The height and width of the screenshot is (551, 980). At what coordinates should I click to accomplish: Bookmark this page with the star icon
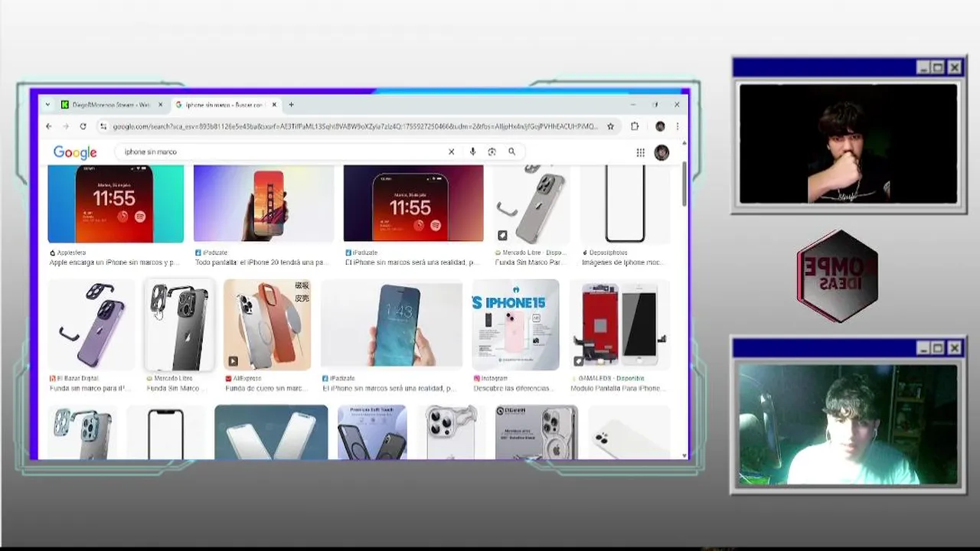tap(610, 126)
